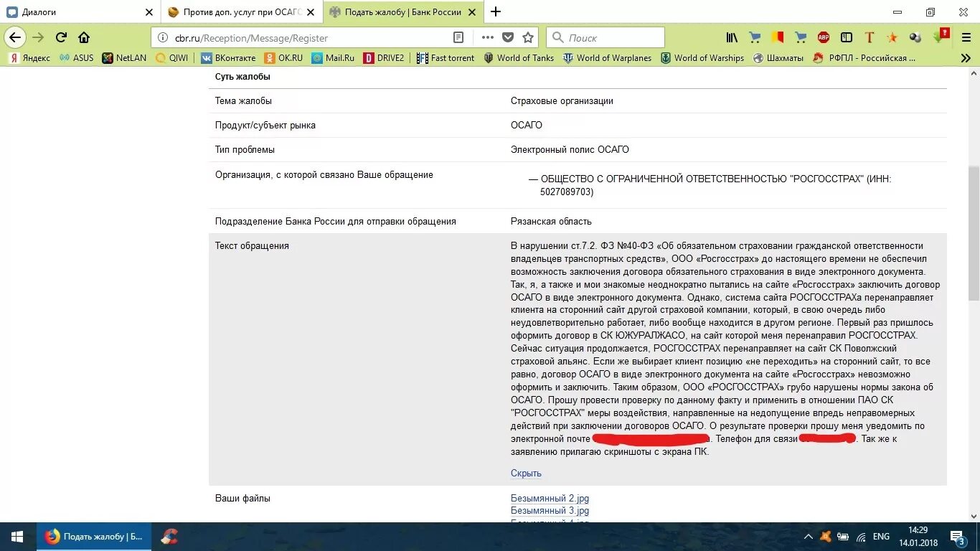Open the World of Warships bookmark
This screenshot has height=551, width=980.
pos(702,58)
